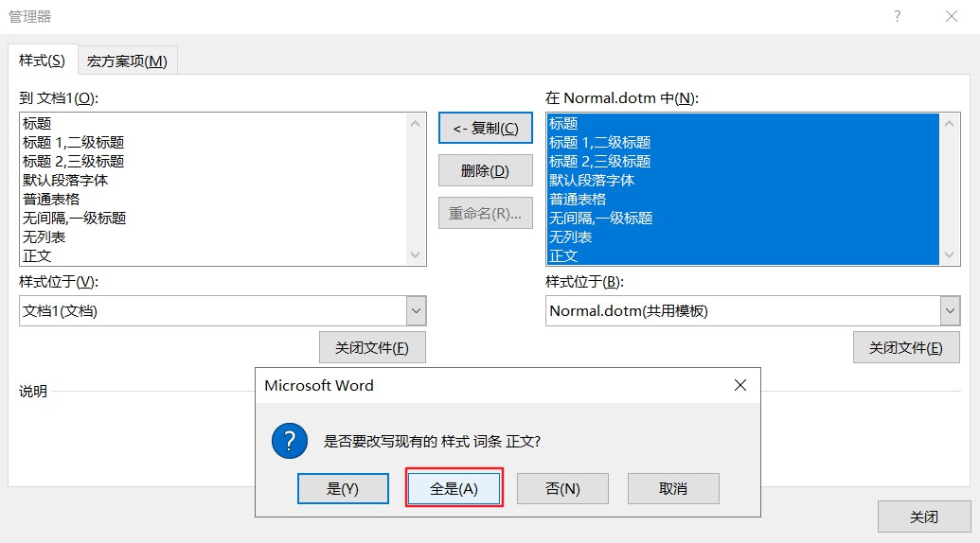Viewport: 980px width, 543px height.
Task: Select 默认段落字体 in the Normal.dotm list
Action: [743, 181]
